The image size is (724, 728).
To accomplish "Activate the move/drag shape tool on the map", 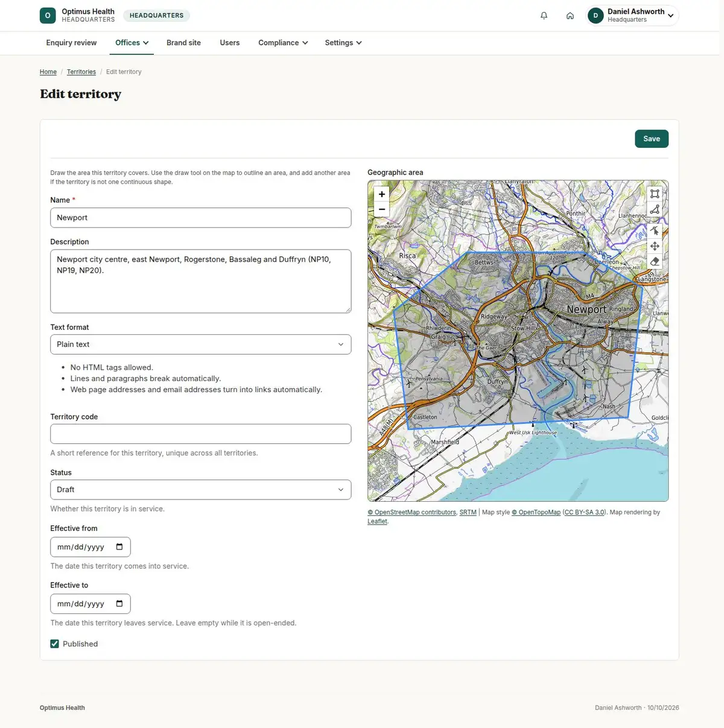I will coord(655,246).
